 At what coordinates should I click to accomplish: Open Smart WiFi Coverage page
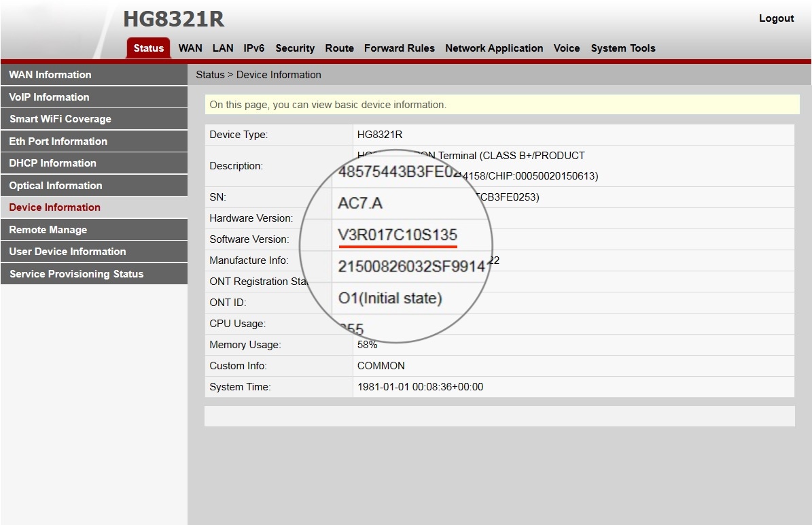coord(94,119)
